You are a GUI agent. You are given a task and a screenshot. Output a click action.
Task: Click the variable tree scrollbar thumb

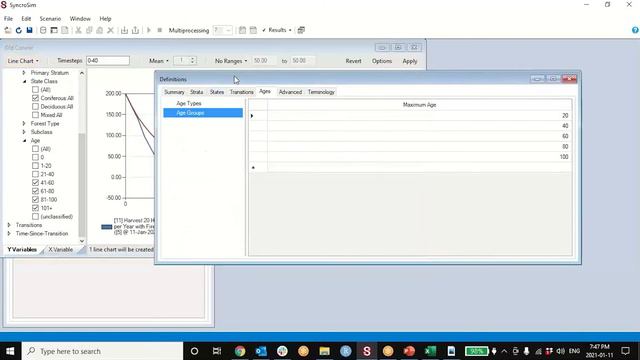click(x=82, y=184)
